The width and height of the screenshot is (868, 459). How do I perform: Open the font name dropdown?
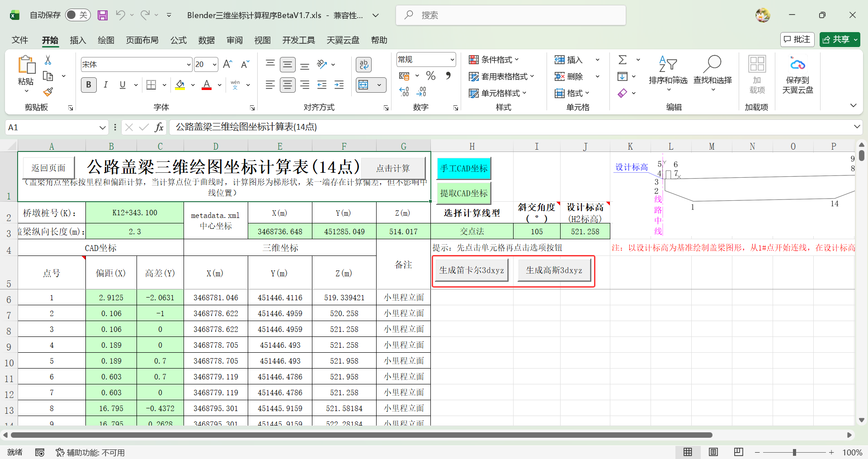point(189,65)
